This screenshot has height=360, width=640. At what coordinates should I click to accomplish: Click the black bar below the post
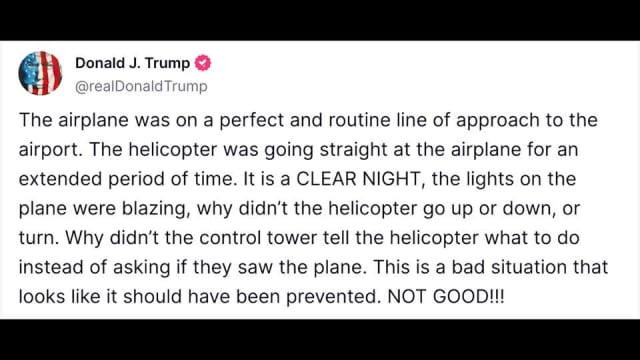320,340
